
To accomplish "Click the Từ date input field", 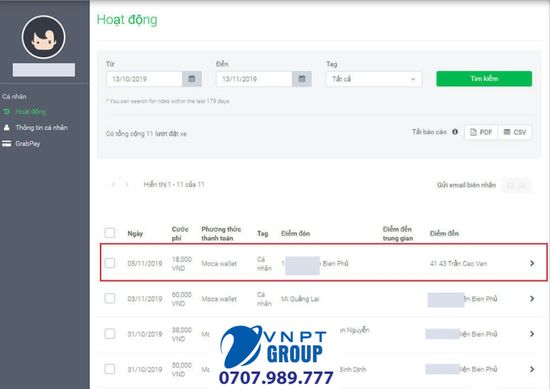I will click(144, 79).
